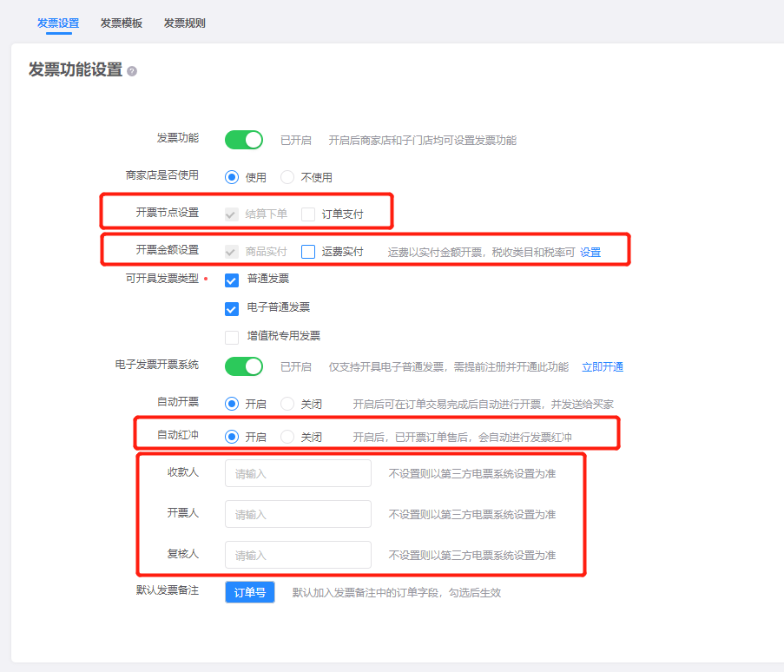
Task: Toggle the 发票功能 switch
Action: pos(244,140)
